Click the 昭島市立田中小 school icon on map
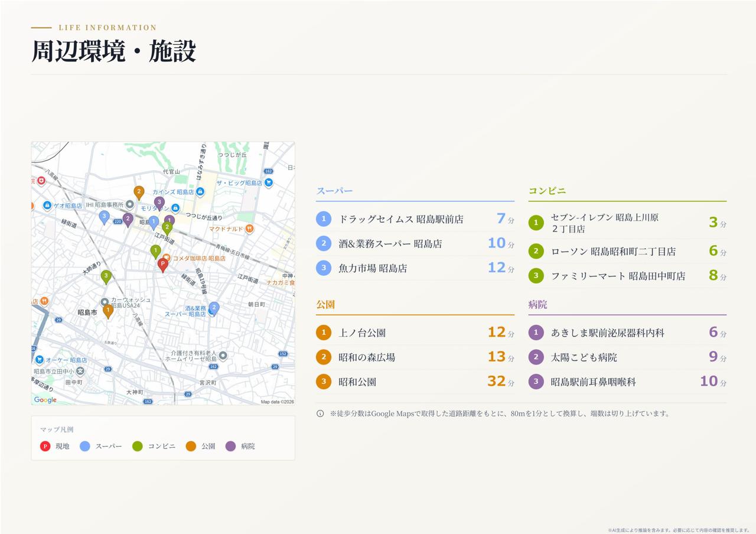 click(x=80, y=371)
